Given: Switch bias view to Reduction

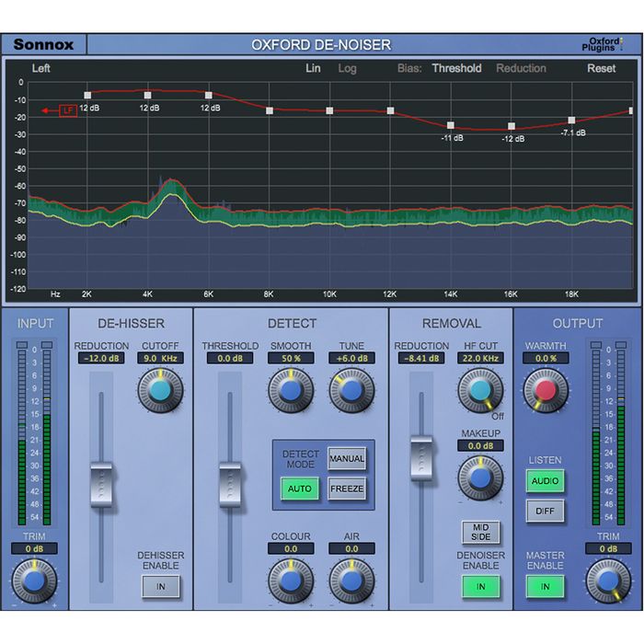Looking at the screenshot, I should (x=521, y=68).
